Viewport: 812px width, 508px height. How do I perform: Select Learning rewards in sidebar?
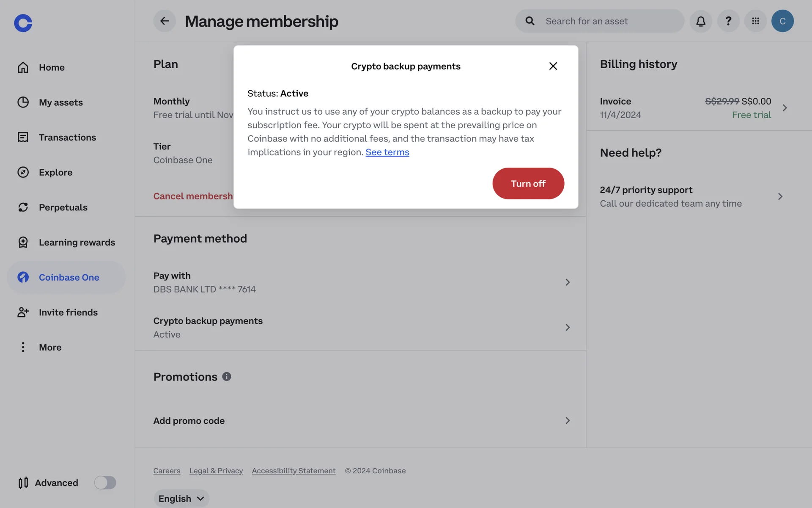point(77,242)
